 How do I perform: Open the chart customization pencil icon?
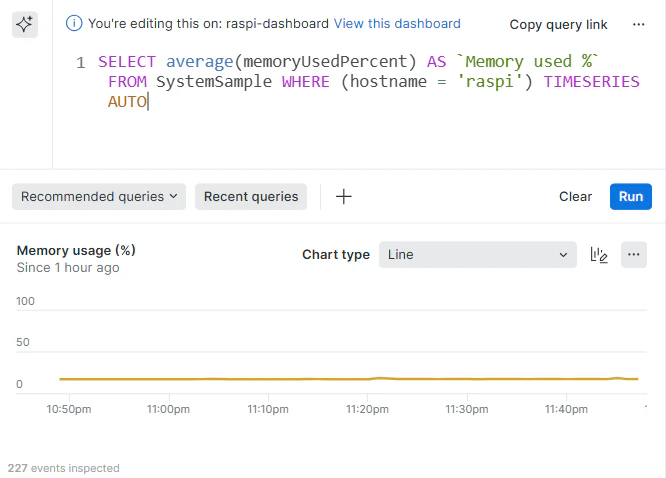coord(599,255)
